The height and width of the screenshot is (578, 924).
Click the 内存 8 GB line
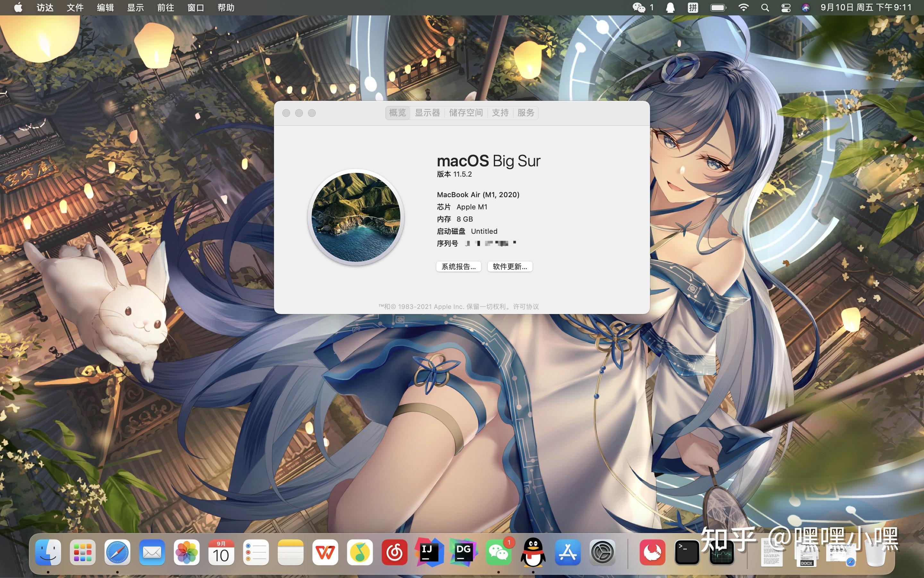coord(455,219)
